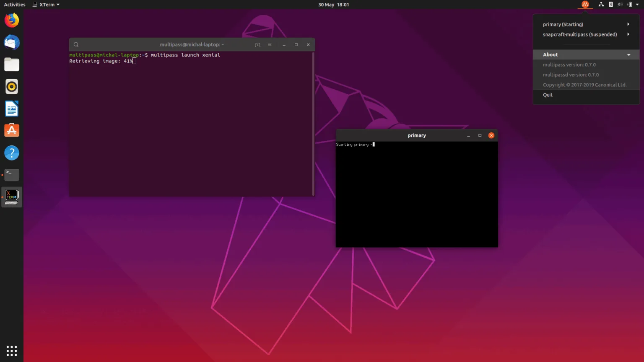
Task: Click the Retrieving image progress line
Action: coord(100,61)
